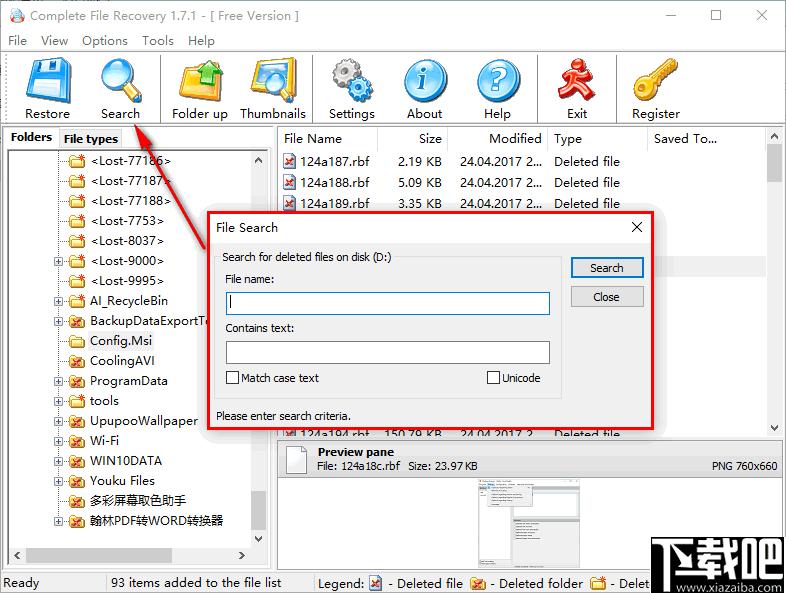Open Settings gears icon
The height and width of the screenshot is (593, 786).
351,80
